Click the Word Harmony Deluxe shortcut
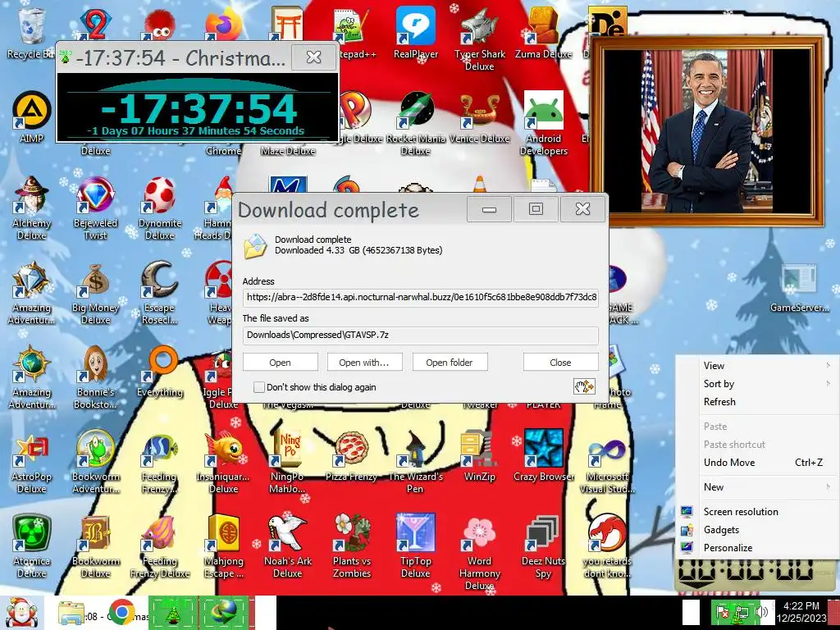Screen dimensions: 840x630 coord(479,552)
